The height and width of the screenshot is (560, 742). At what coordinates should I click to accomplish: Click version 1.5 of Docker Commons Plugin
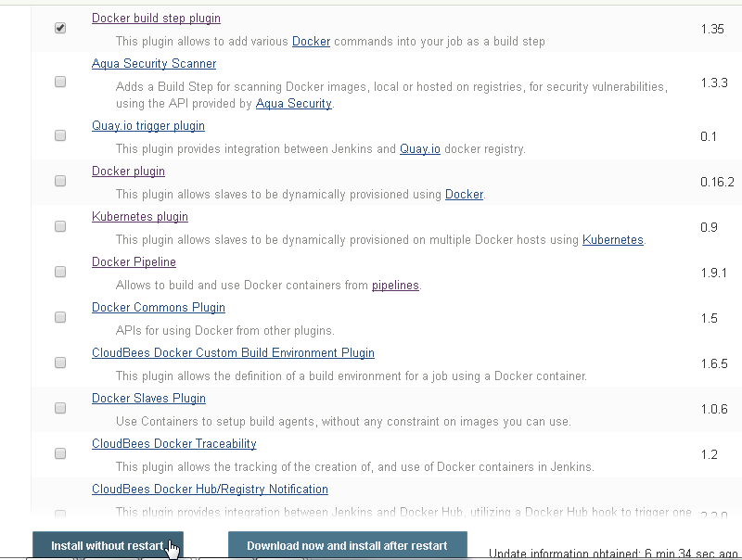(709, 318)
